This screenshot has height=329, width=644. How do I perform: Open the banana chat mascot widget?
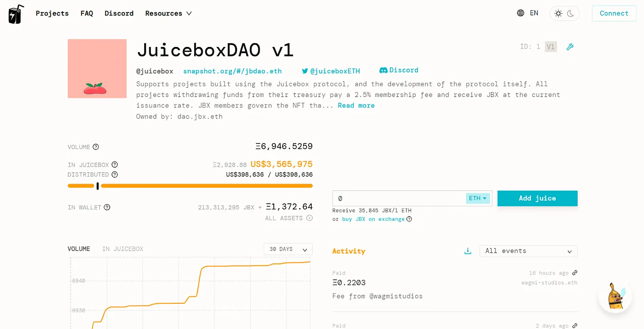(x=615, y=296)
